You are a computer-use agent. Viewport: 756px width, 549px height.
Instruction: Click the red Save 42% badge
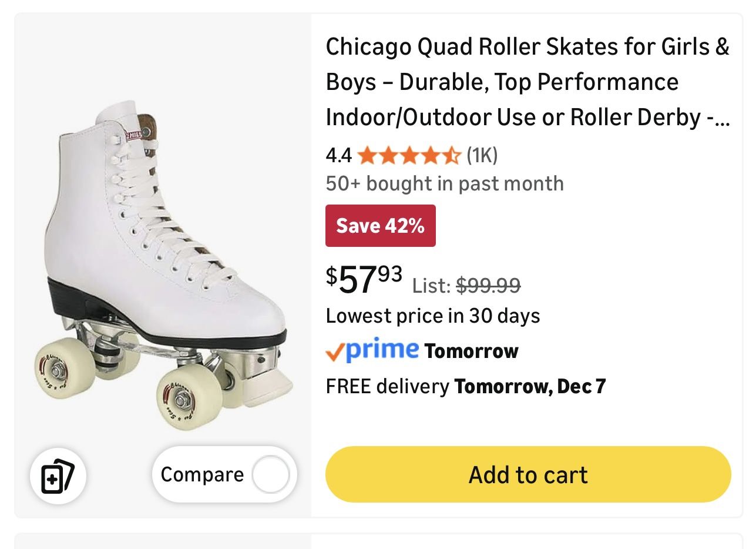point(380,226)
